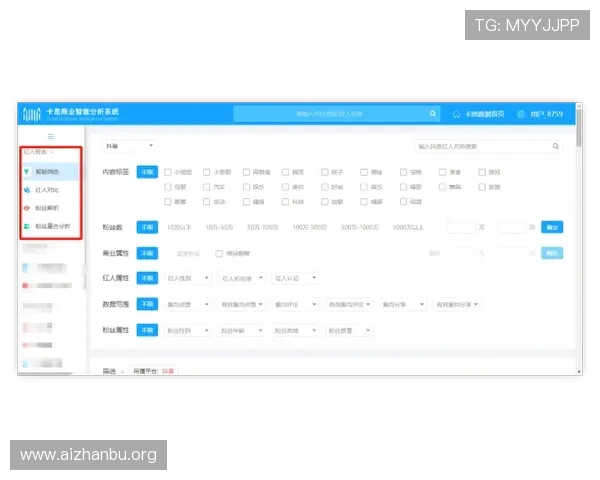Viewport: 600px width, 480px height.
Task: Open the 粉丝年龄 dropdown
Action: point(242,330)
